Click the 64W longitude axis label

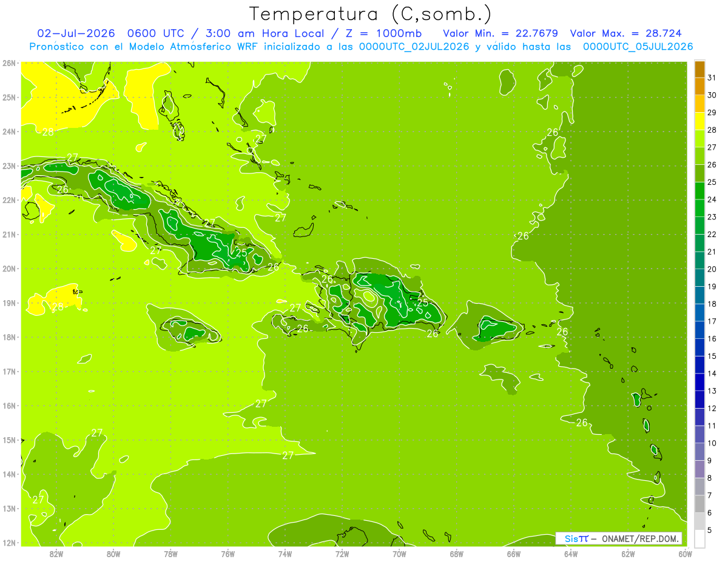pos(571,554)
